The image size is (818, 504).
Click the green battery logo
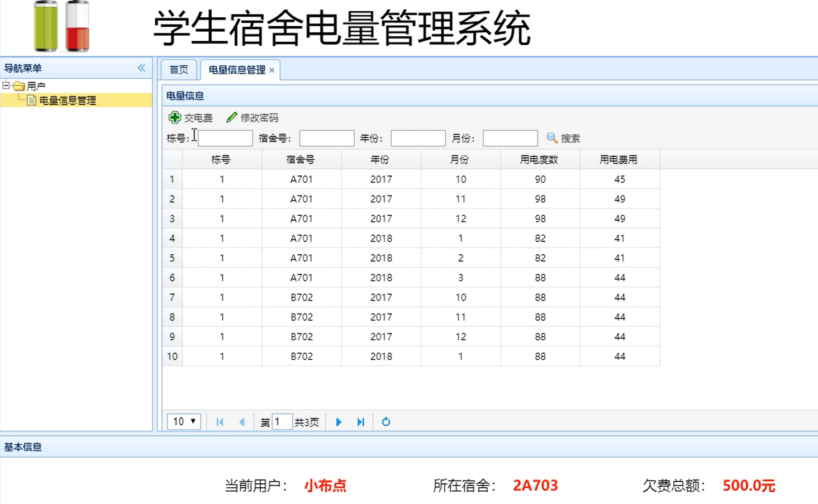46,26
